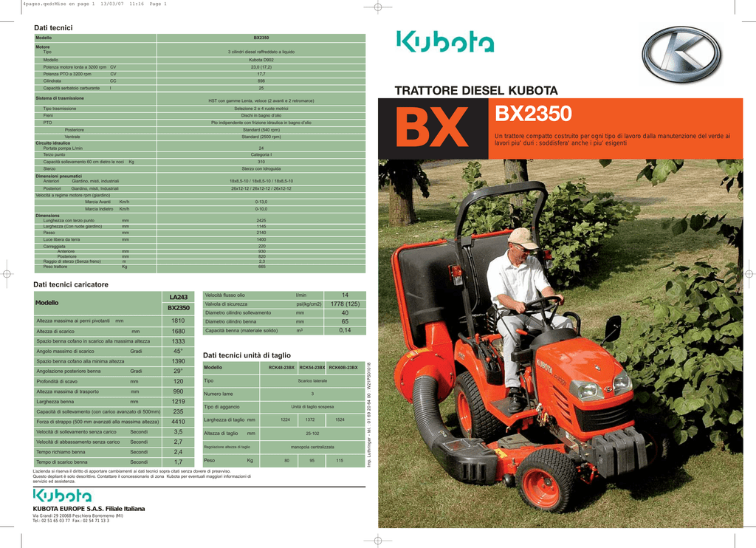Click the photo of the man driving the tractor
Viewport: 756px width, 548px height.
pyautogui.click(x=560, y=343)
